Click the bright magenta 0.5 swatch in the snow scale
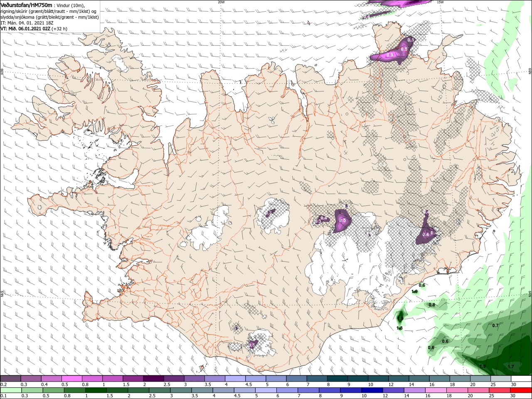This screenshot has width=532, height=399. click(x=72, y=379)
